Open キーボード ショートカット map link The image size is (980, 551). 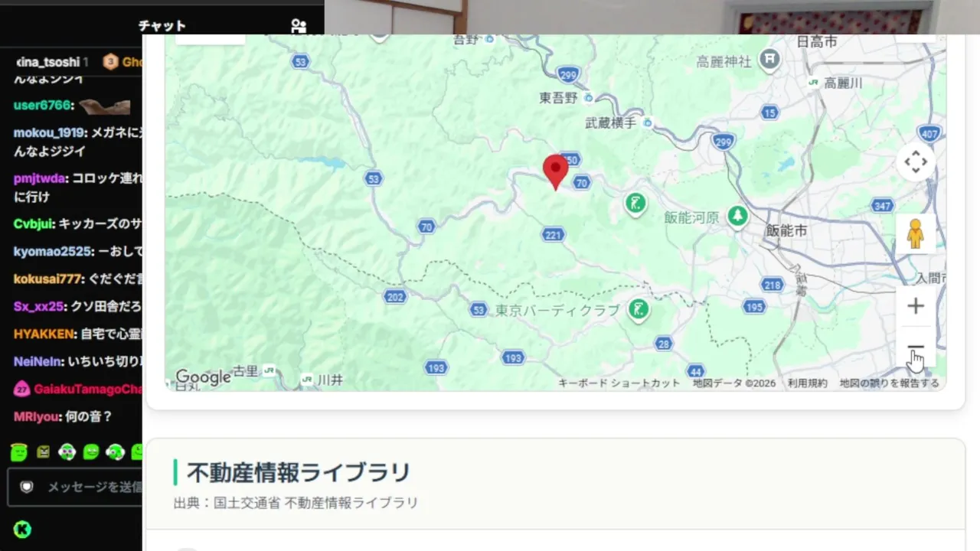[x=619, y=383]
